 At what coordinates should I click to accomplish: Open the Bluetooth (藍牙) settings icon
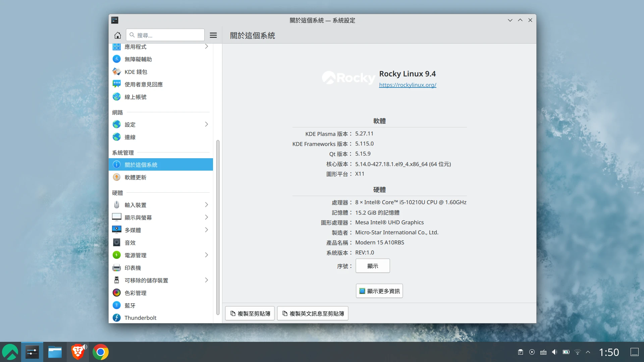point(116,305)
